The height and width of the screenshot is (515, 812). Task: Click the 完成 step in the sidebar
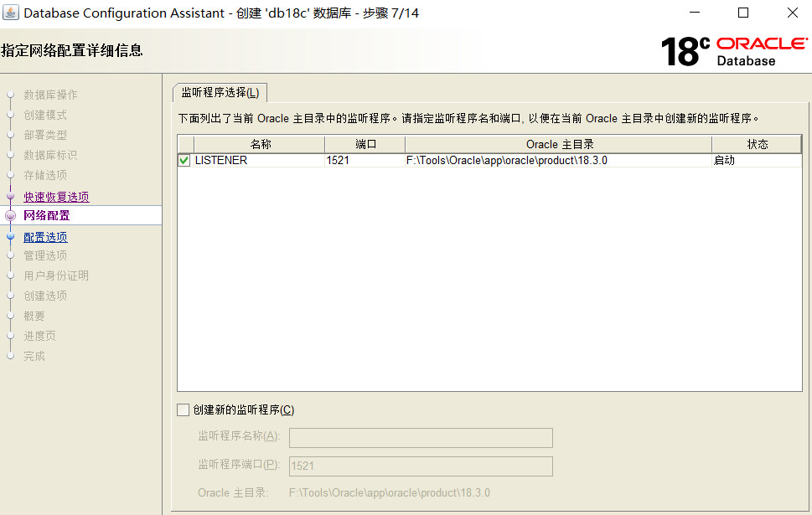34,357
